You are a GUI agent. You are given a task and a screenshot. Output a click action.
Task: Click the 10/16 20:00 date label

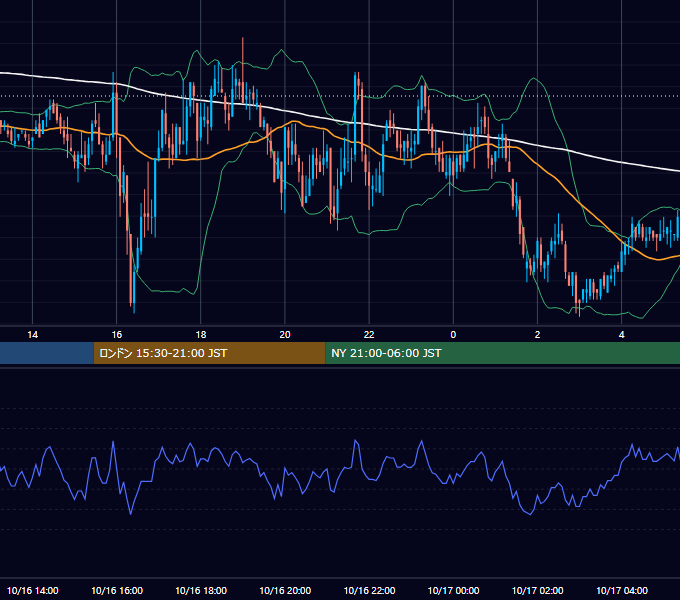(x=285, y=590)
